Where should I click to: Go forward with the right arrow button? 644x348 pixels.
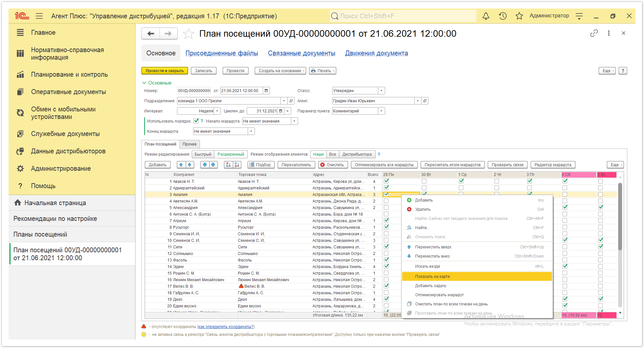168,33
